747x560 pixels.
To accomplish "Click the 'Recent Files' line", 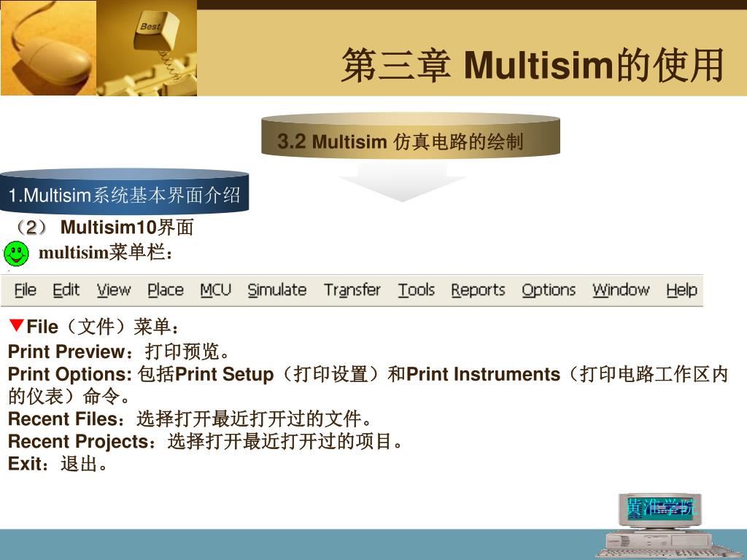I will (x=190, y=419).
